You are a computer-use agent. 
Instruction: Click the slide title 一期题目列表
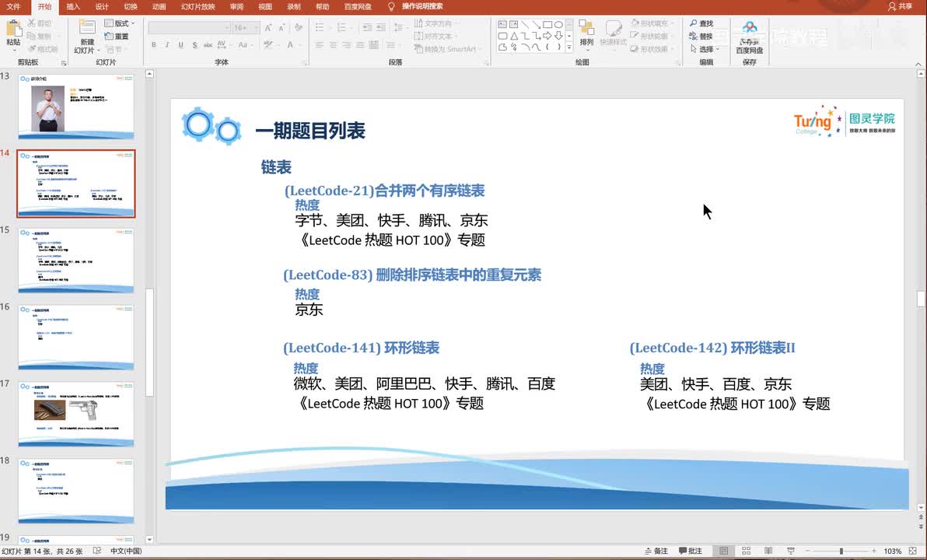coord(310,131)
